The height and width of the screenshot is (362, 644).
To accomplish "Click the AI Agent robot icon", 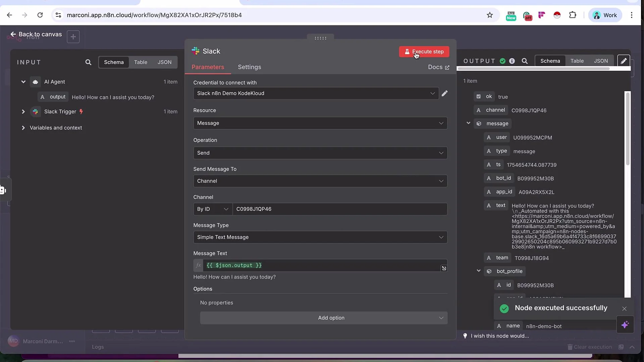I will click(x=35, y=82).
